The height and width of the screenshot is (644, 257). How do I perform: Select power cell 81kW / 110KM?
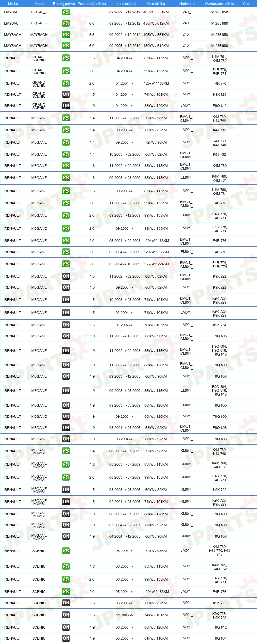click(x=156, y=638)
